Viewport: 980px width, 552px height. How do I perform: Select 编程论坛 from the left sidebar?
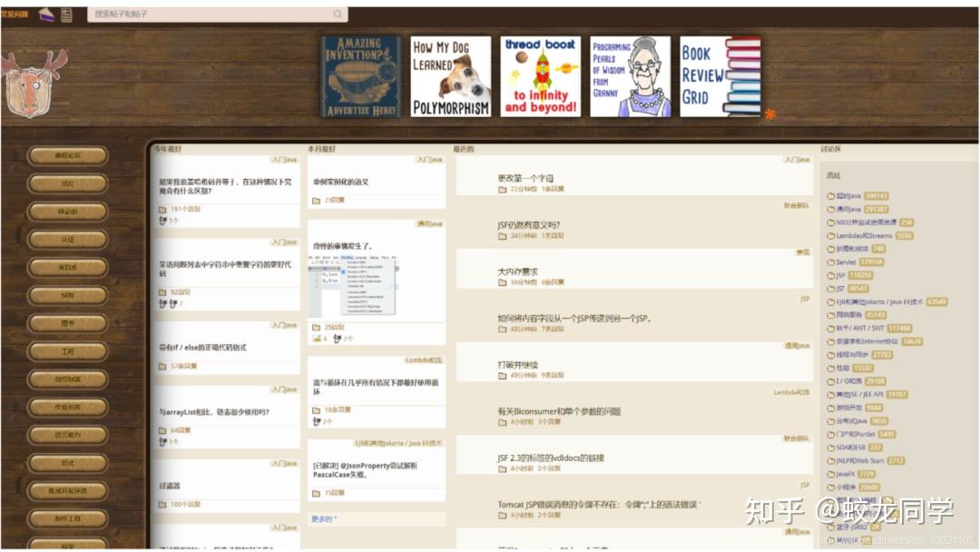coord(66,154)
